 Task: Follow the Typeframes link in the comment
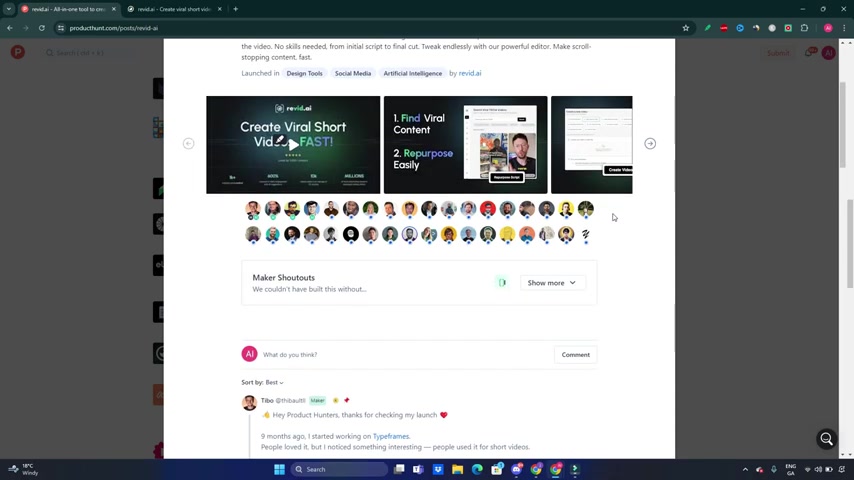pos(391,436)
